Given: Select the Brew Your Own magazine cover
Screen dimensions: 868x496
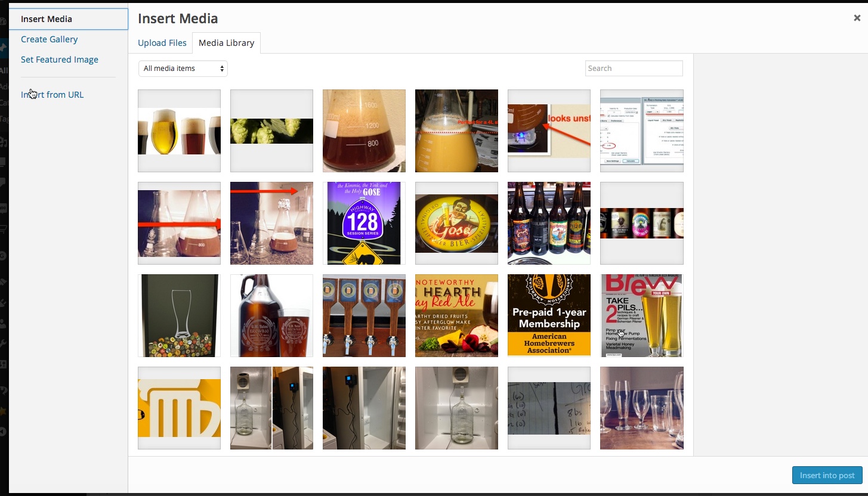Looking at the screenshot, I should [x=642, y=315].
